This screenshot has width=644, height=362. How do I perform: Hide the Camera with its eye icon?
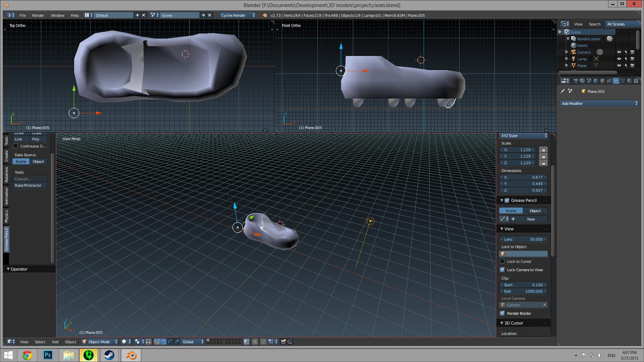point(619,52)
